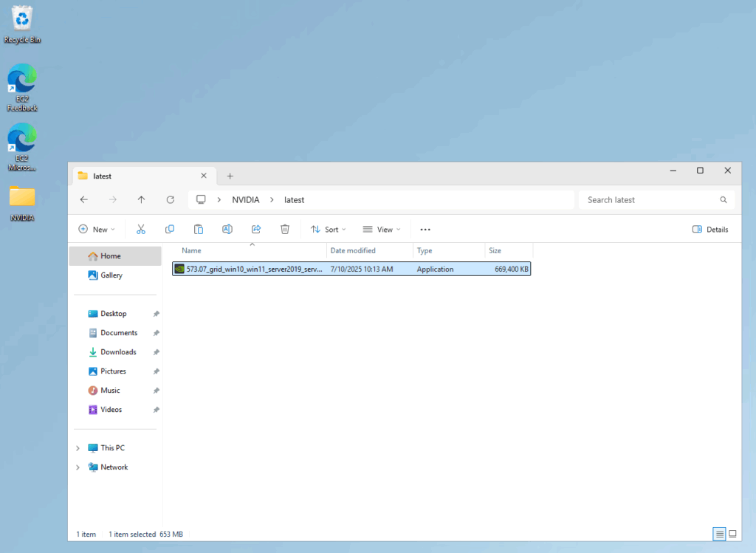Rename the selected file

coord(227,230)
